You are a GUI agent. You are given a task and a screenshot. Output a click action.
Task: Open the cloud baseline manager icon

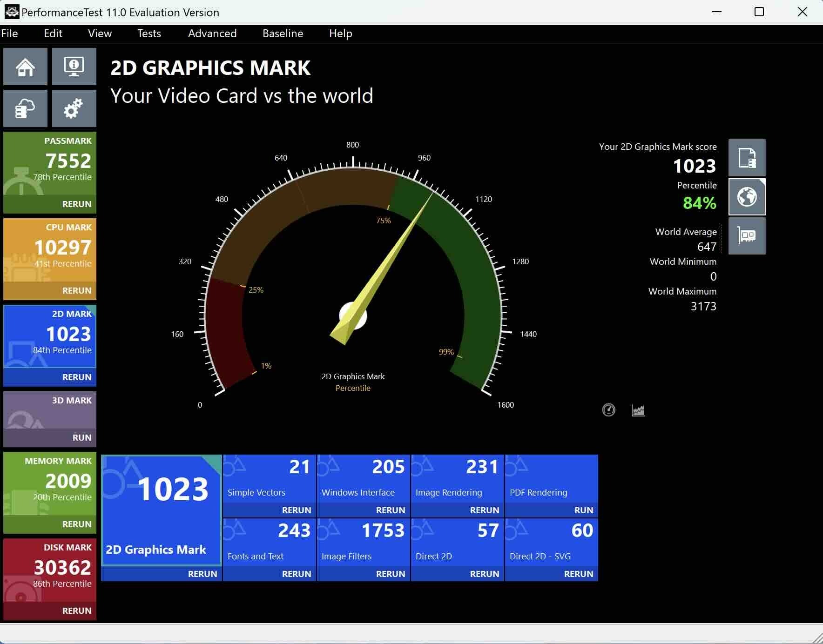coord(25,108)
